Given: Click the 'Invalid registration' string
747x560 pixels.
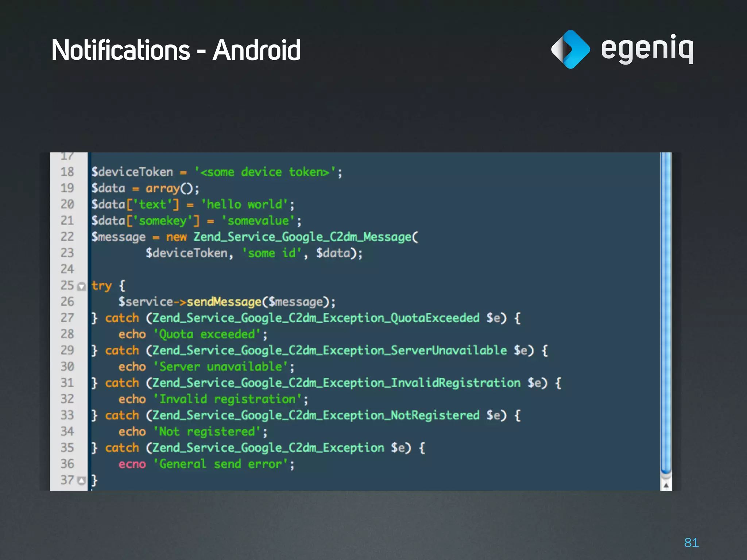Looking at the screenshot, I should (x=228, y=399).
